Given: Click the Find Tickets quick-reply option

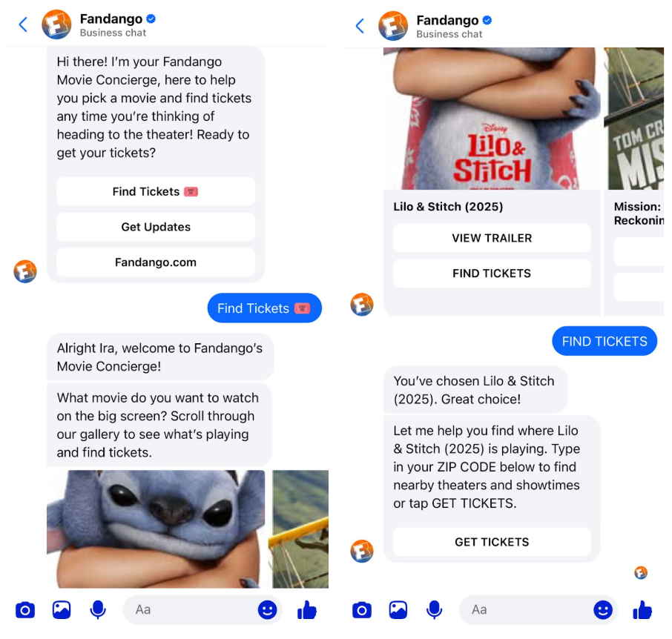Looking at the screenshot, I should pos(156,191).
